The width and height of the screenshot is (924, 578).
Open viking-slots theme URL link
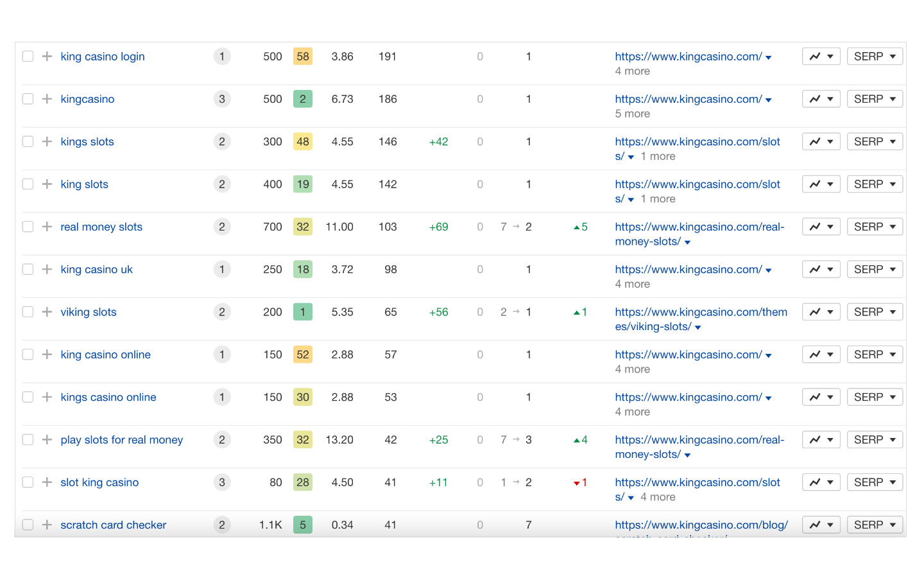pyautogui.click(x=701, y=319)
